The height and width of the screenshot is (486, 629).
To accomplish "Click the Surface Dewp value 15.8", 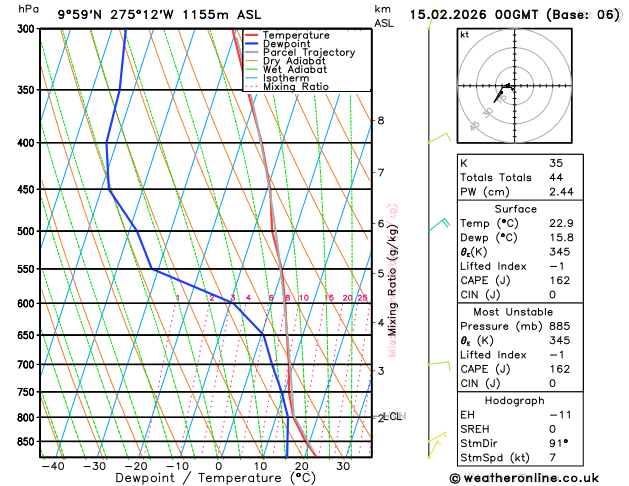I will 561,237.
